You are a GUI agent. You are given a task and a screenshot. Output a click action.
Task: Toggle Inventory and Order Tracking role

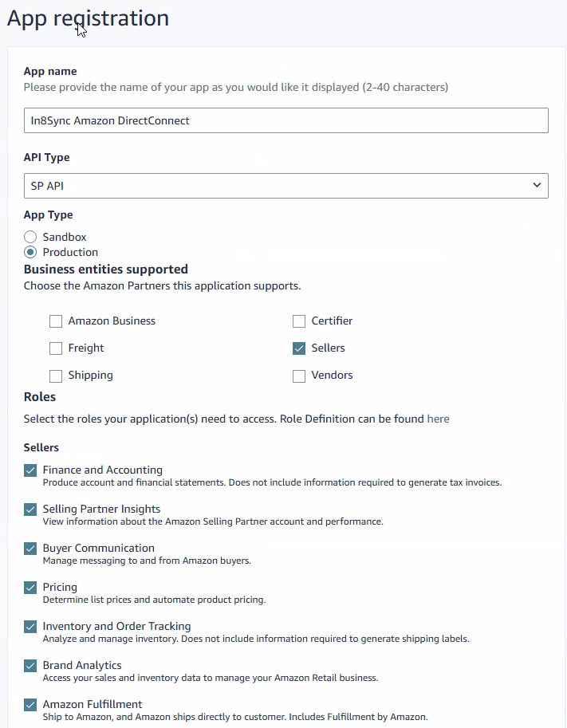(x=30, y=627)
